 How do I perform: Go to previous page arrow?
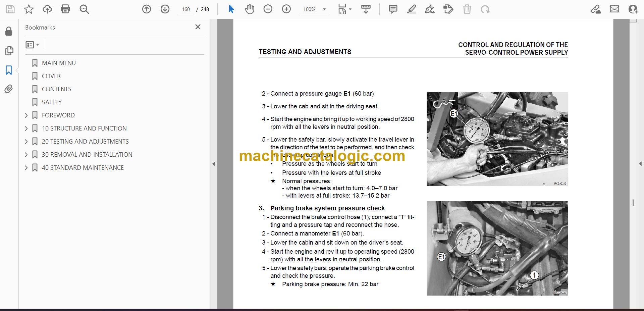pyautogui.click(x=147, y=9)
